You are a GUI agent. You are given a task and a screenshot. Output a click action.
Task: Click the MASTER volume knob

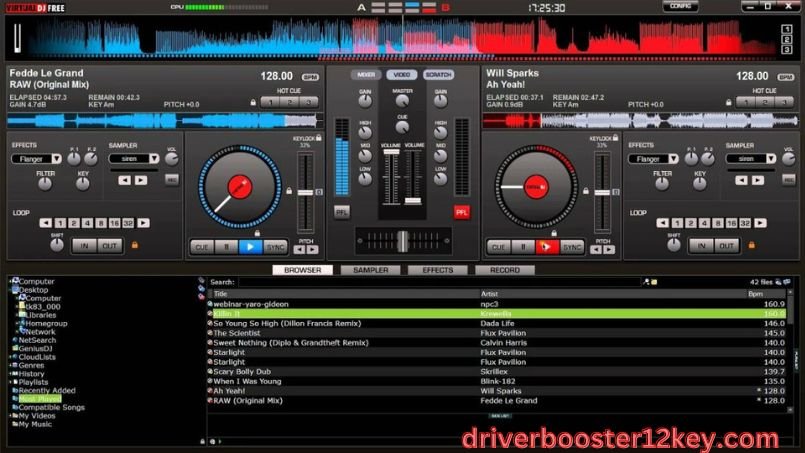tap(402, 101)
